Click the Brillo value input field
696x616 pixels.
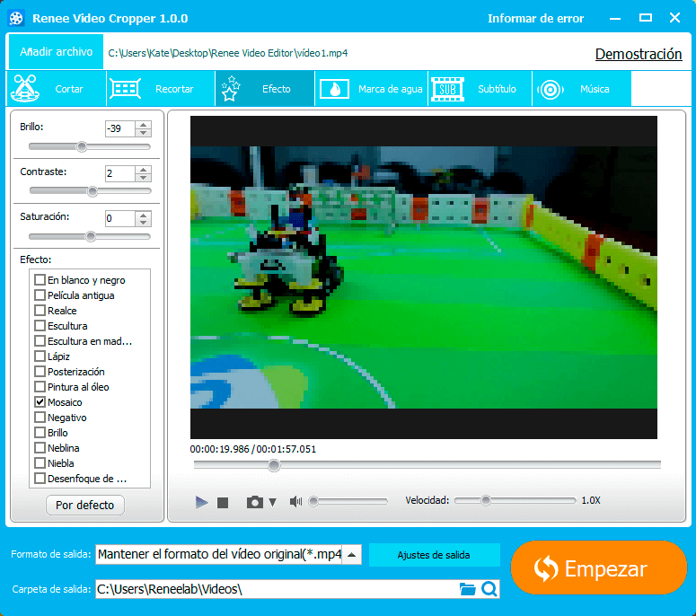[119, 128]
